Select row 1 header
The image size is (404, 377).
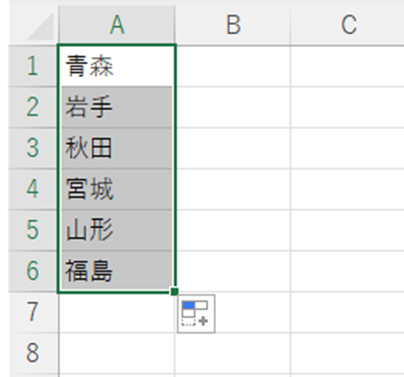(33, 66)
